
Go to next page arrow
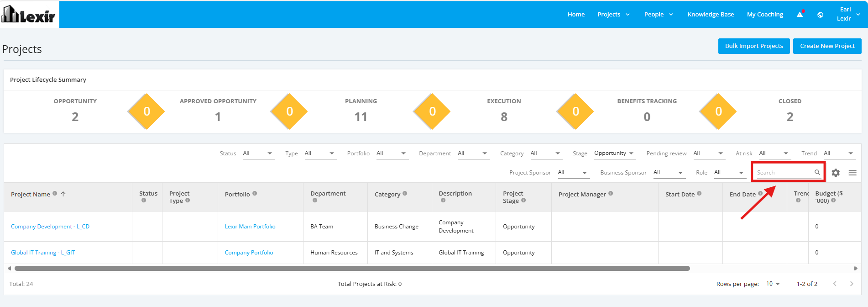point(852,284)
